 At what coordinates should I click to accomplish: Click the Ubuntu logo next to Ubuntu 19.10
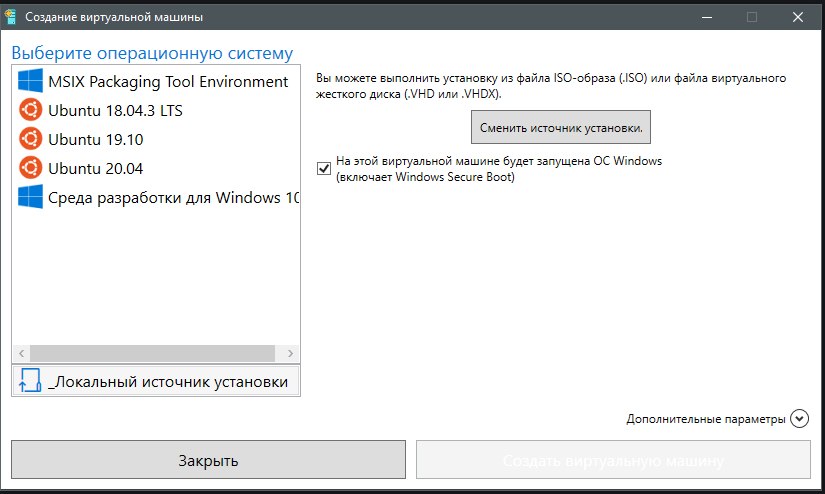30,139
